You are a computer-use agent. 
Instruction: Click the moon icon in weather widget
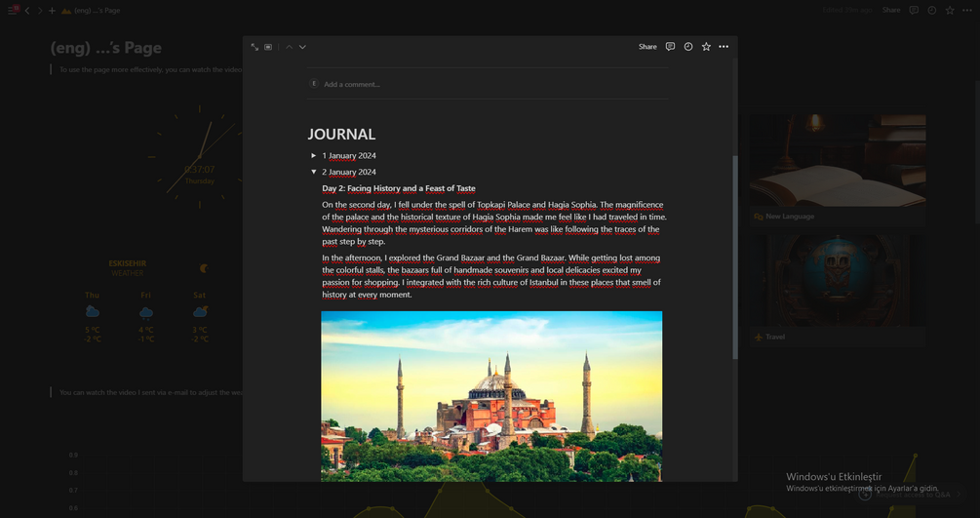coord(204,268)
